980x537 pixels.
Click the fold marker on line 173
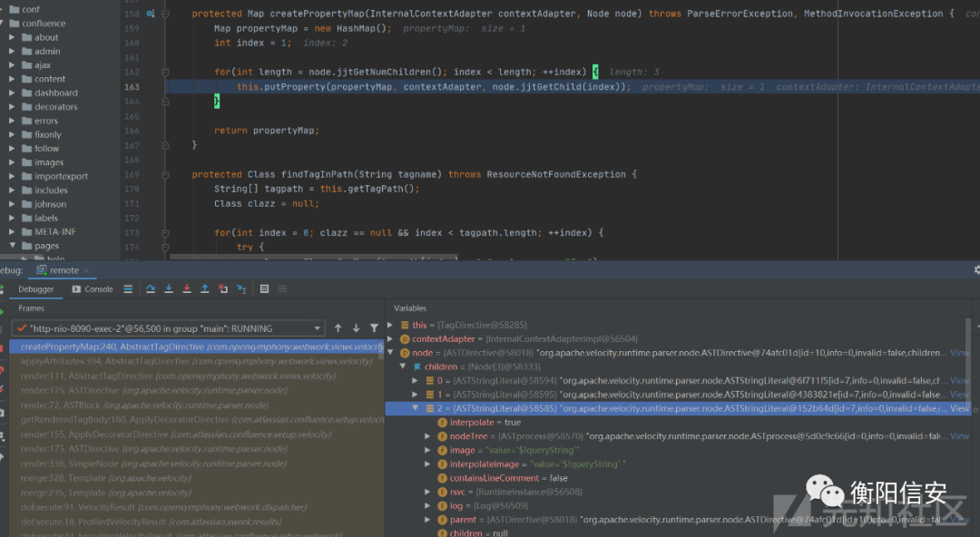[x=165, y=232]
